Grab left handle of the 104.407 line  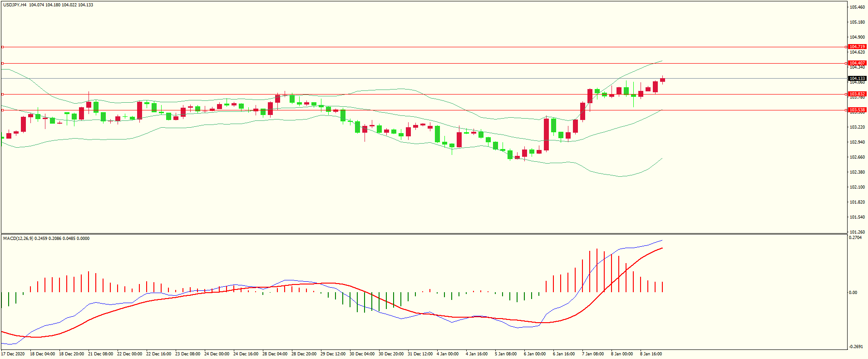pyautogui.click(x=2, y=63)
